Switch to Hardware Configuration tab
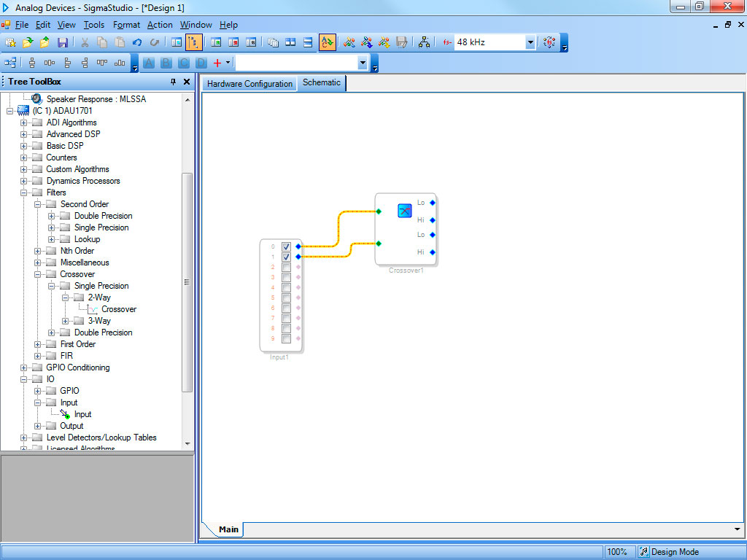This screenshot has height=560, width=747. (249, 84)
